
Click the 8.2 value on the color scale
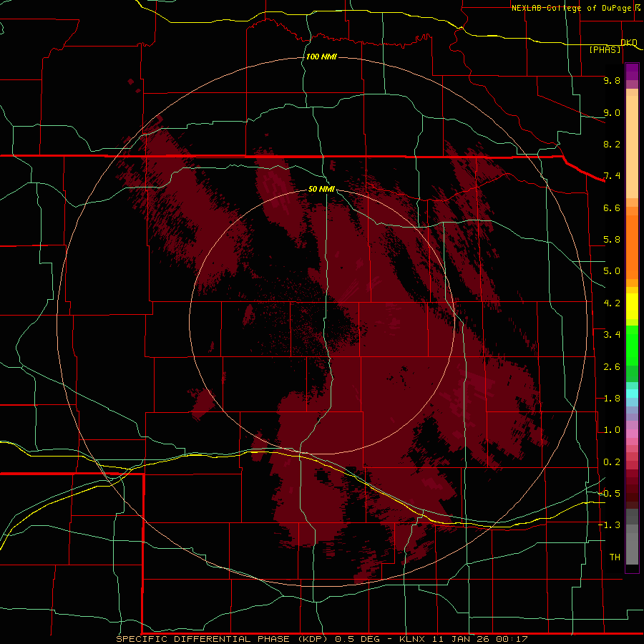[x=612, y=144]
